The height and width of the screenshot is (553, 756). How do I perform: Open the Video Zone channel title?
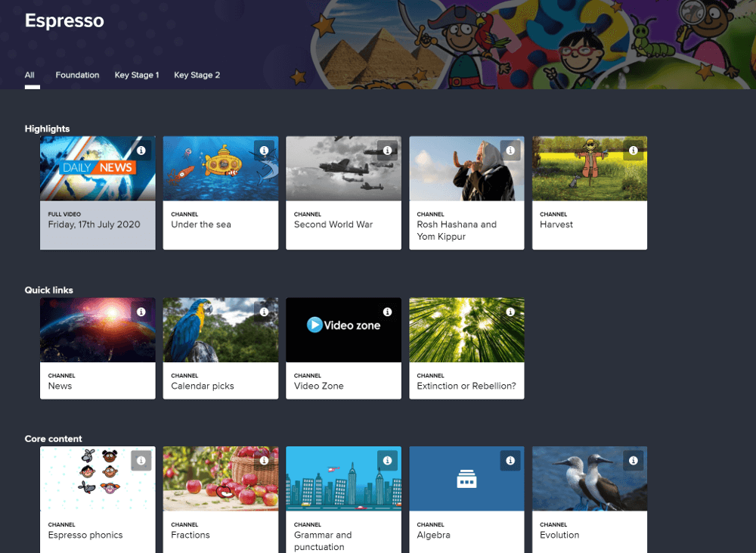pyautogui.click(x=319, y=386)
